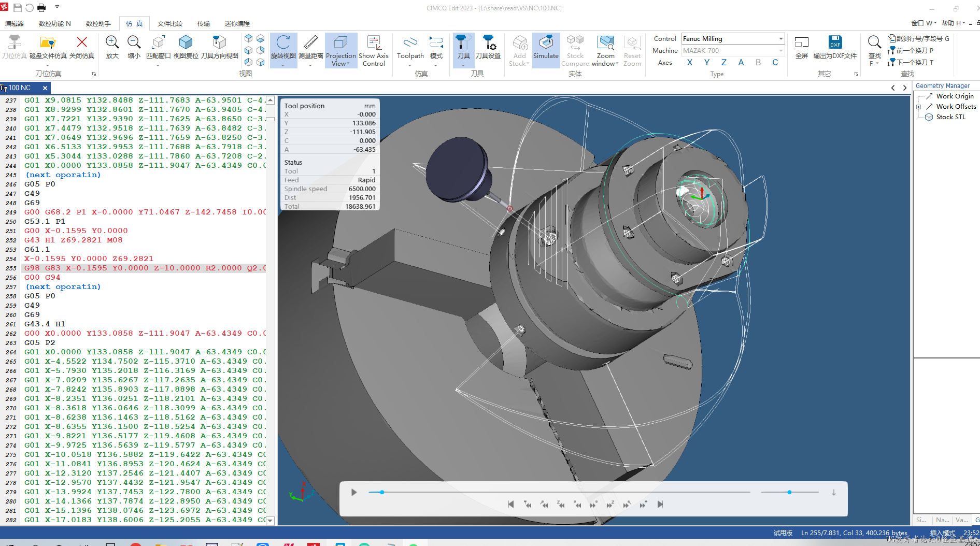This screenshot has height=546, width=980.
Task: Play the simulation
Action: tap(354, 492)
